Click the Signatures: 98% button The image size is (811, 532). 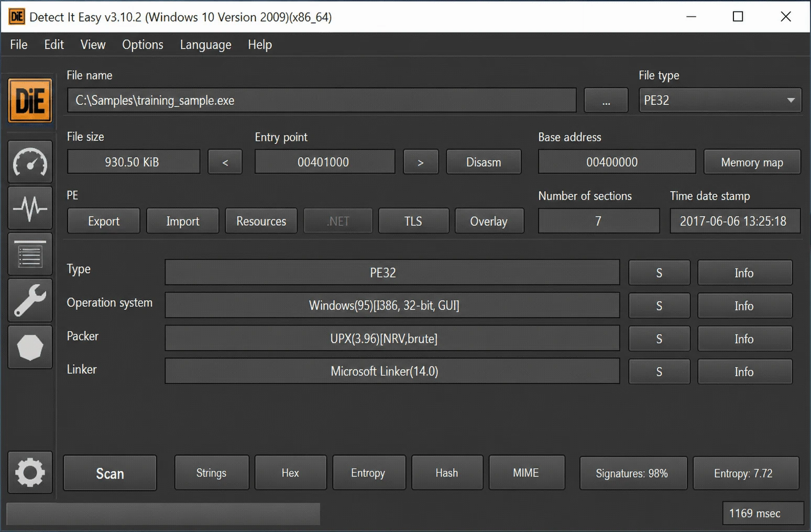(633, 473)
